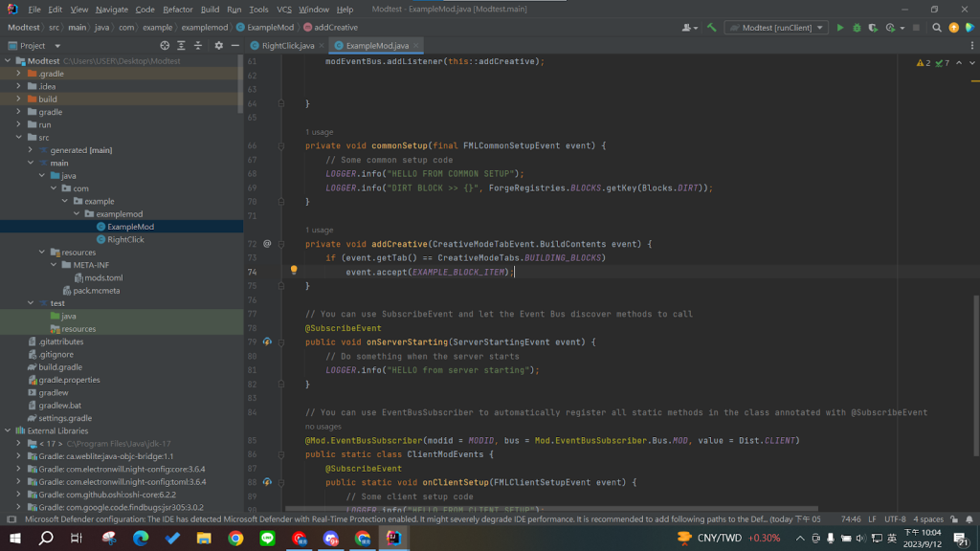Open the Refactor menu

coord(177,9)
